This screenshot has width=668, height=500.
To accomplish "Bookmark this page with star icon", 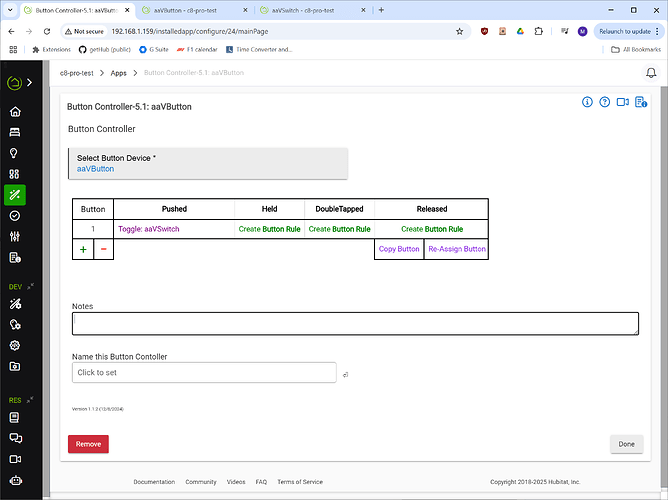I will [x=459, y=32].
